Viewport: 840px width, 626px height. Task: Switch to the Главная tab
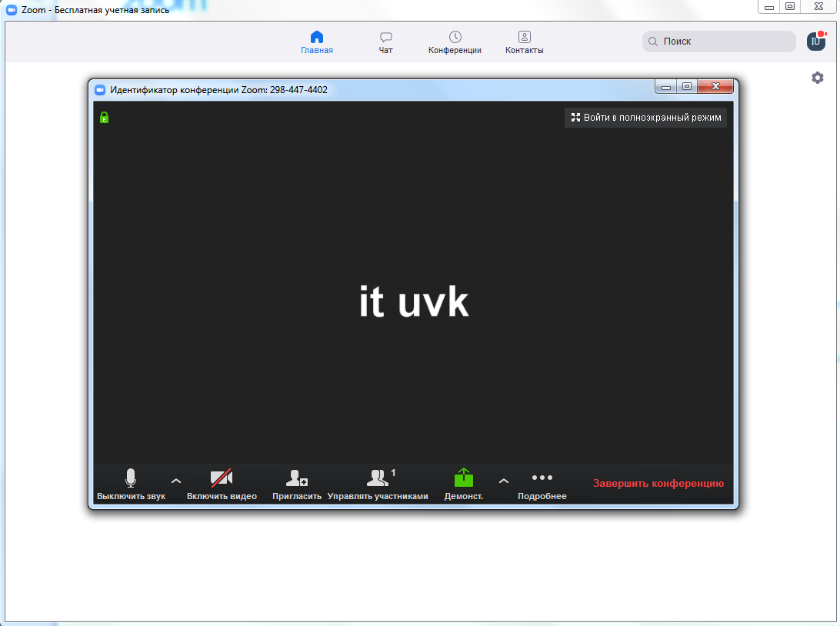click(x=317, y=42)
